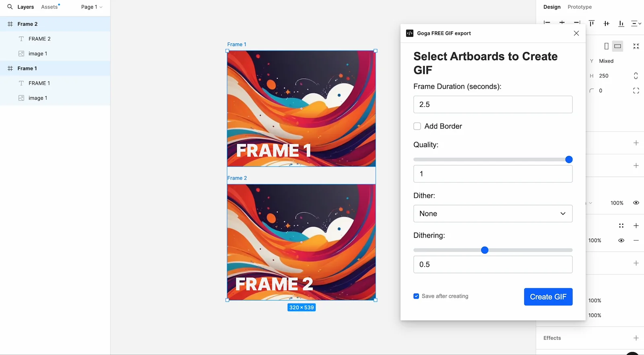644x355 pixels.
Task: Click the 320 × 539 size badge
Action: pos(301,308)
